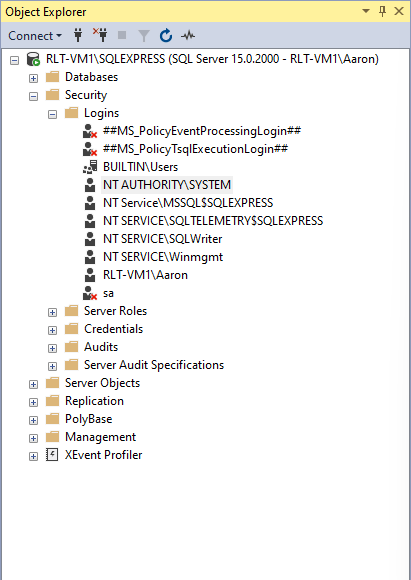Click the Connect Object Explorer plug icon
The width and height of the screenshot is (411, 580).
tap(78, 36)
